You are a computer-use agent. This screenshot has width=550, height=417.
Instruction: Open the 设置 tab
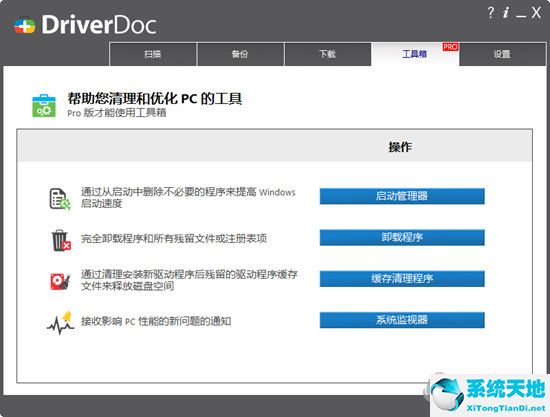click(502, 54)
